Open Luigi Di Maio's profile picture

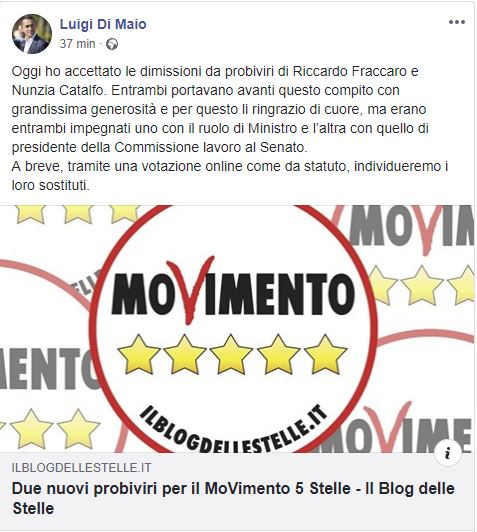[32, 34]
